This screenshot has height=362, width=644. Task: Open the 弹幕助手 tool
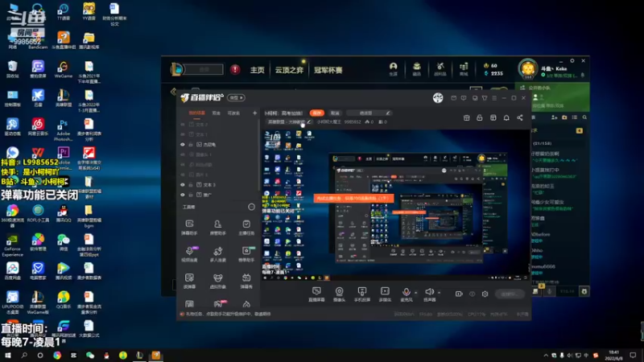click(x=189, y=227)
